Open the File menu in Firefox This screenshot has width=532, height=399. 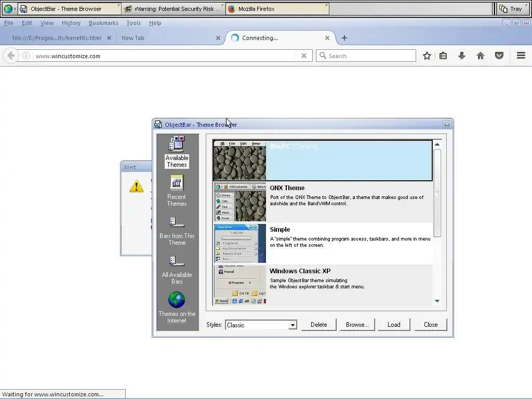[x=9, y=23]
